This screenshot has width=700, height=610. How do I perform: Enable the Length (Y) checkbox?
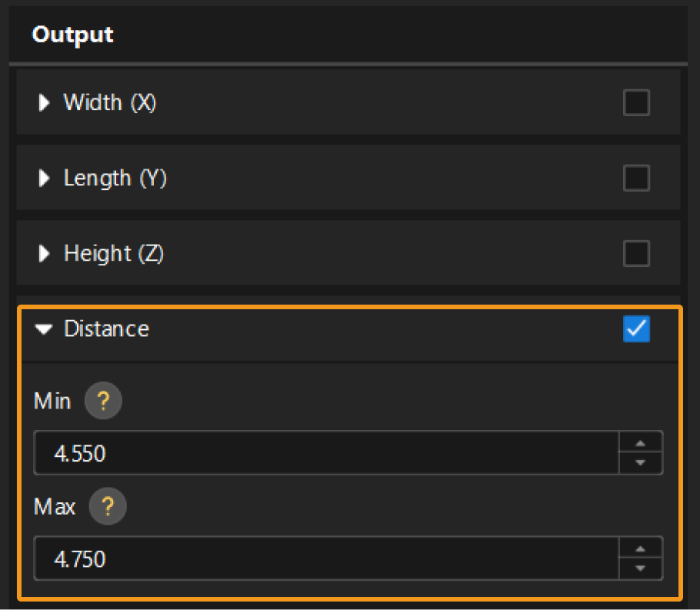pyautogui.click(x=636, y=178)
